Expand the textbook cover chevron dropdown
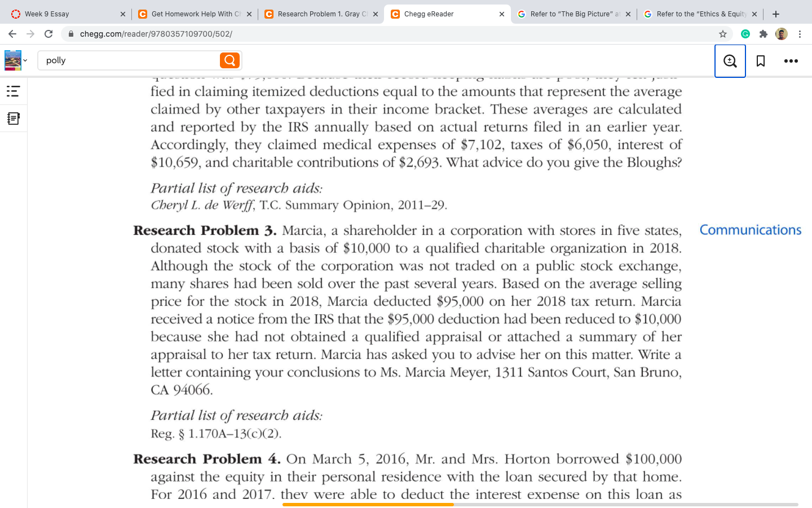Image resolution: width=812 pixels, height=508 pixels. [26, 60]
